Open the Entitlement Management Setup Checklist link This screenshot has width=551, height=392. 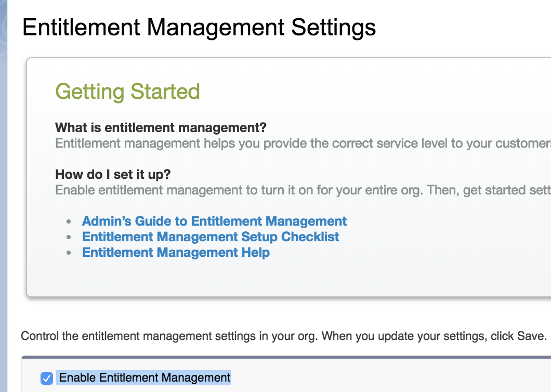click(211, 237)
